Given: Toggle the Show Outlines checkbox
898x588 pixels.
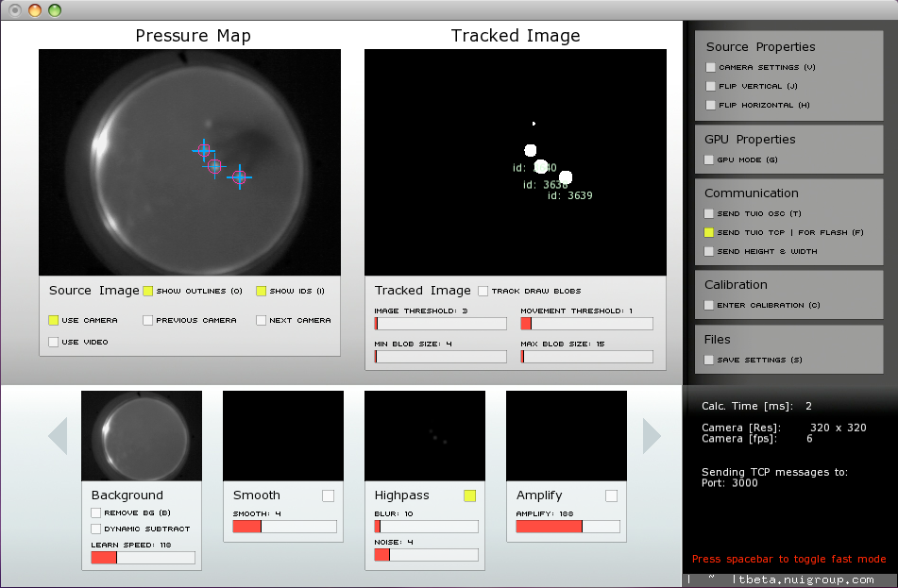Looking at the screenshot, I should (148, 292).
